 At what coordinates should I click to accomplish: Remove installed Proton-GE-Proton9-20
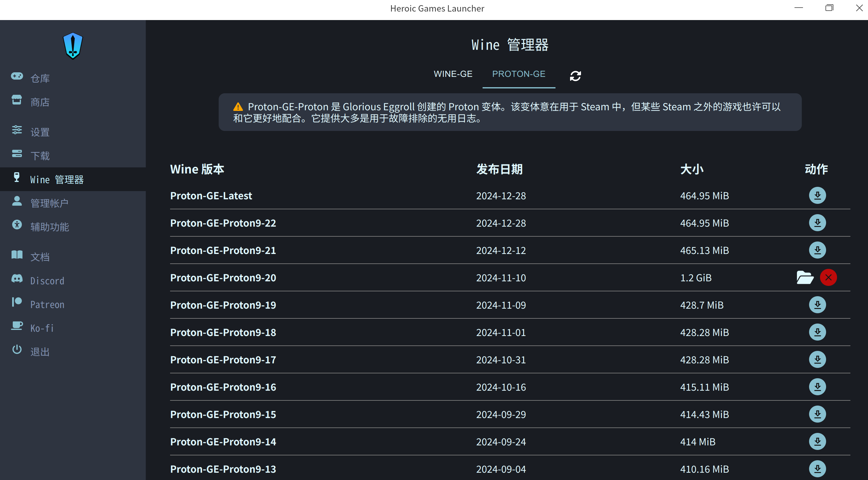[828, 277]
